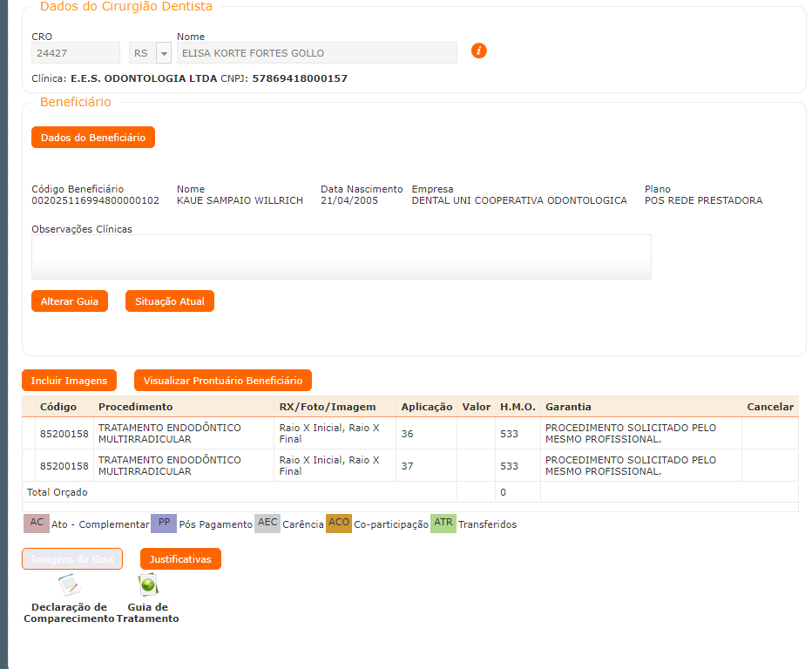Click the ATR Transferidos legend badge
The width and height of the screenshot is (812, 669).
point(443,523)
